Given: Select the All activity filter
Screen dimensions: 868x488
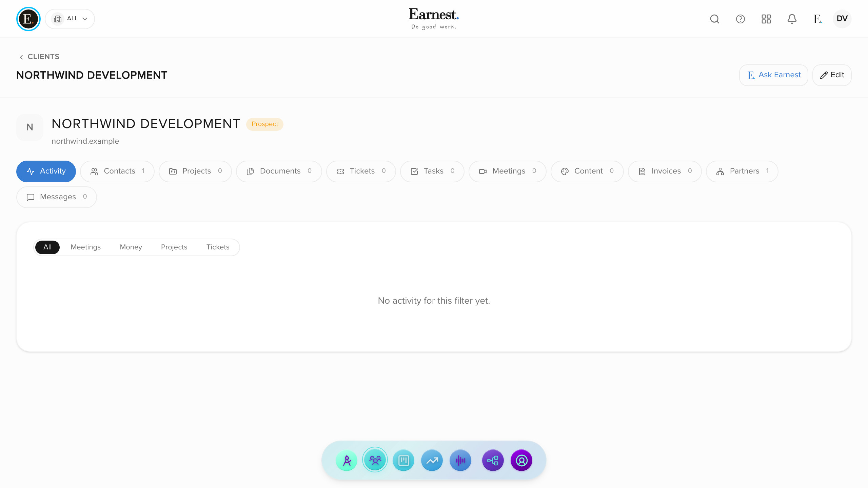Looking at the screenshot, I should 47,247.
